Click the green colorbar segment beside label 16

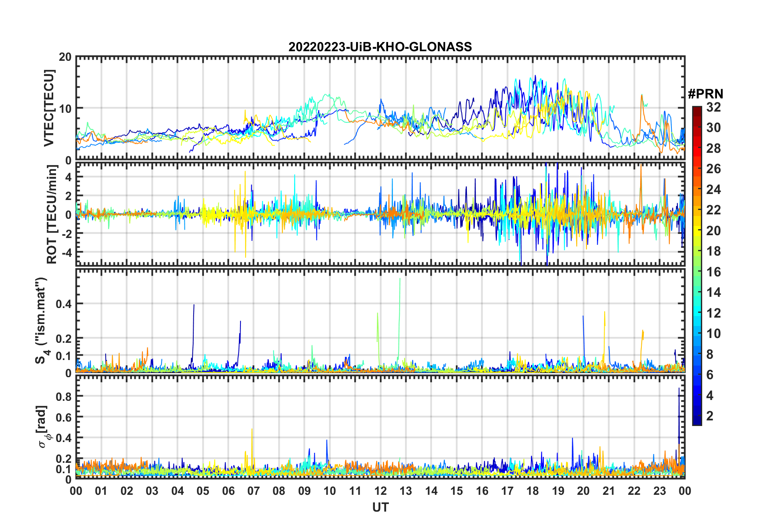tap(697, 271)
